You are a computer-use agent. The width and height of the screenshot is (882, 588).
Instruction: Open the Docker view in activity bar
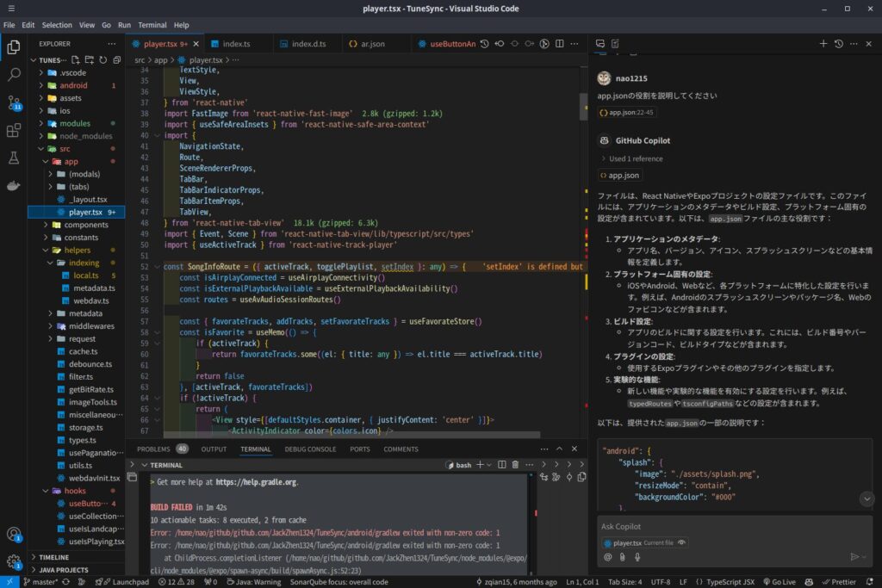click(x=14, y=186)
